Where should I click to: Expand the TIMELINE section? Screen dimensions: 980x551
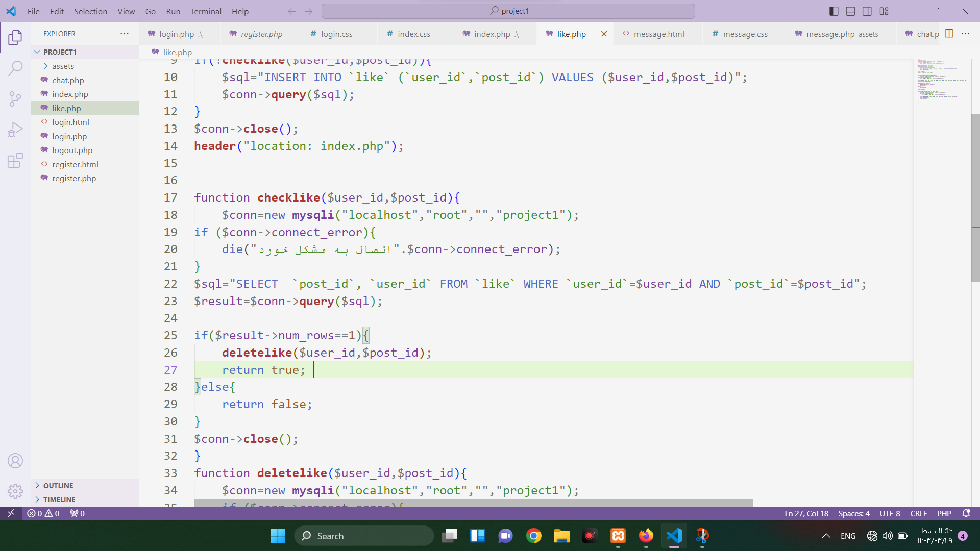click(85, 499)
